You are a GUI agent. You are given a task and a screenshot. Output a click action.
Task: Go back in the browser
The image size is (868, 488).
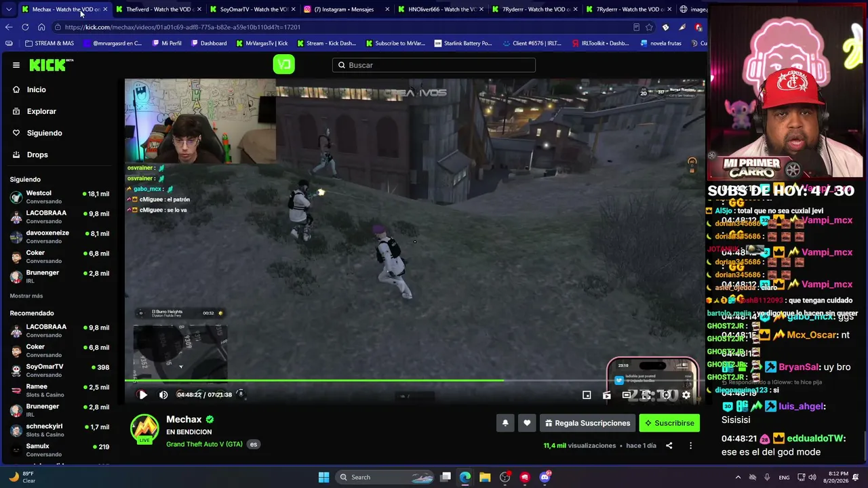tap(9, 27)
